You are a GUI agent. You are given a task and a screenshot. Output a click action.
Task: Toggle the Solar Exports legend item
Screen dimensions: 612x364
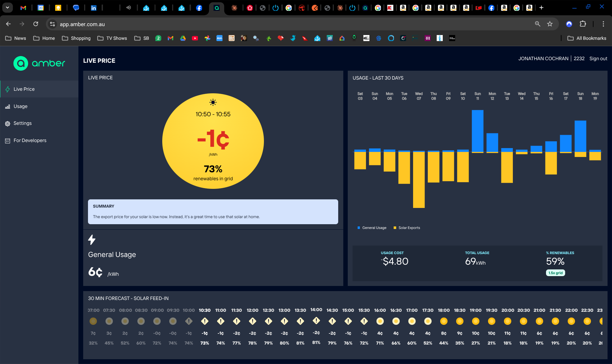407,228
